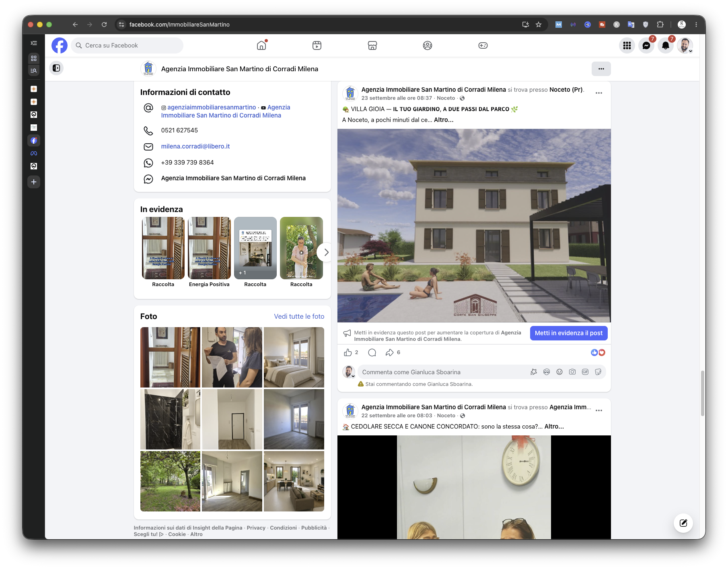Open account menu via profile picture
Image resolution: width=728 pixels, height=569 pixels.
(685, 45)
